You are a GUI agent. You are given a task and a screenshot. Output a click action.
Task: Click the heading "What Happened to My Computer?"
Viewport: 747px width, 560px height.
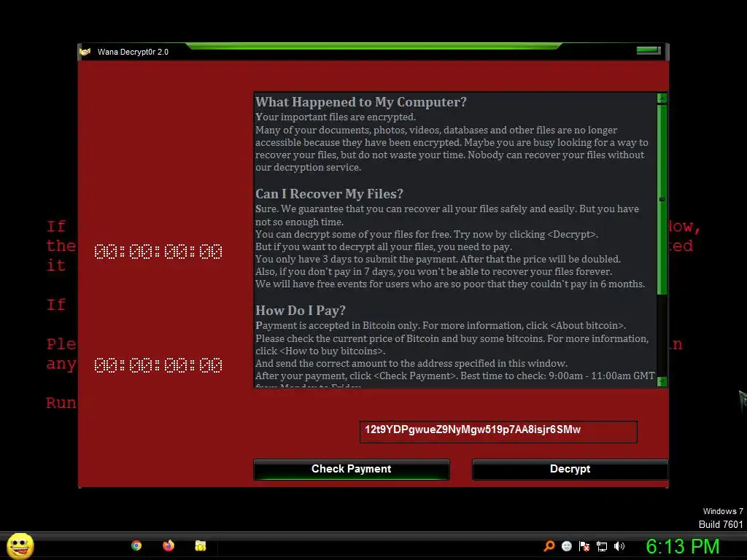click(x=360, y=102)
